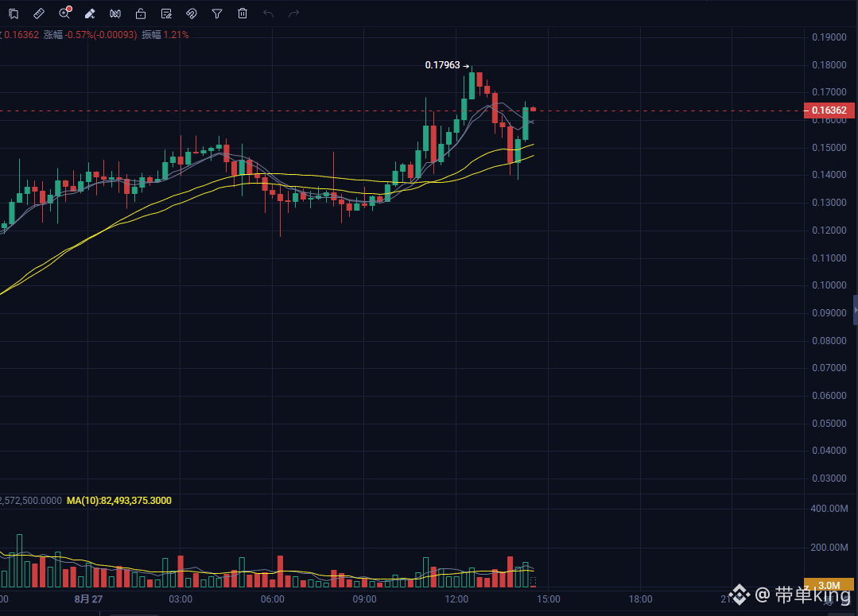Click the 400.00M volume axis label
The width and height of the screenshot is (858, 616).
tap(829, 509)
